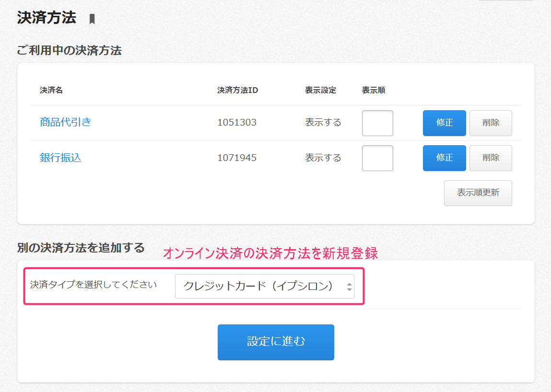Screen dimensions: 551x392
Task: Proceed with the 設定に進む button
Action: point(276,342)
